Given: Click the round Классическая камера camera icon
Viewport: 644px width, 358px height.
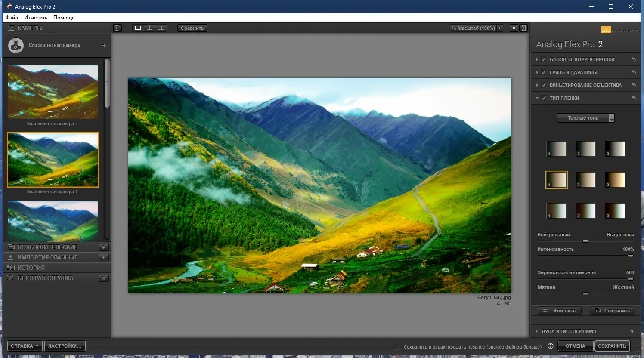Looking at the screenshot, I should point(16,46).
